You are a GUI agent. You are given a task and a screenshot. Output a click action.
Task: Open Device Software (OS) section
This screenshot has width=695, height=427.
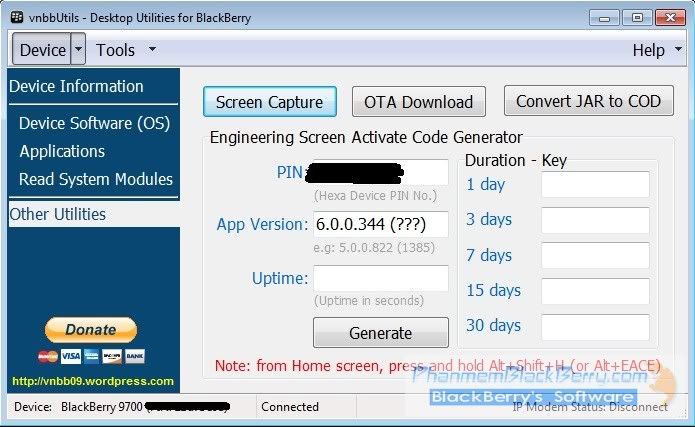tap(94, 123)
